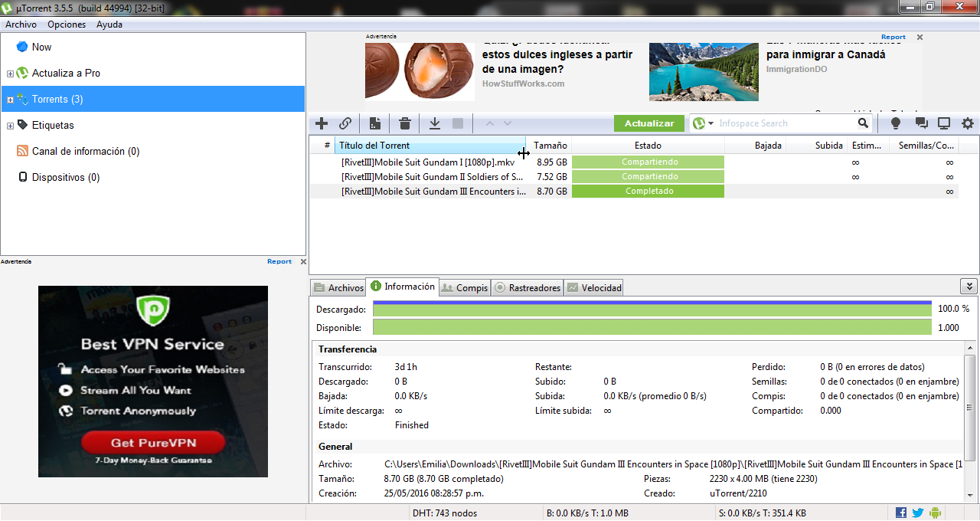Click the Disponible availability bar
Image resolution: width=980 pixels, height=521 pixels.
click(x=652, y=327)
